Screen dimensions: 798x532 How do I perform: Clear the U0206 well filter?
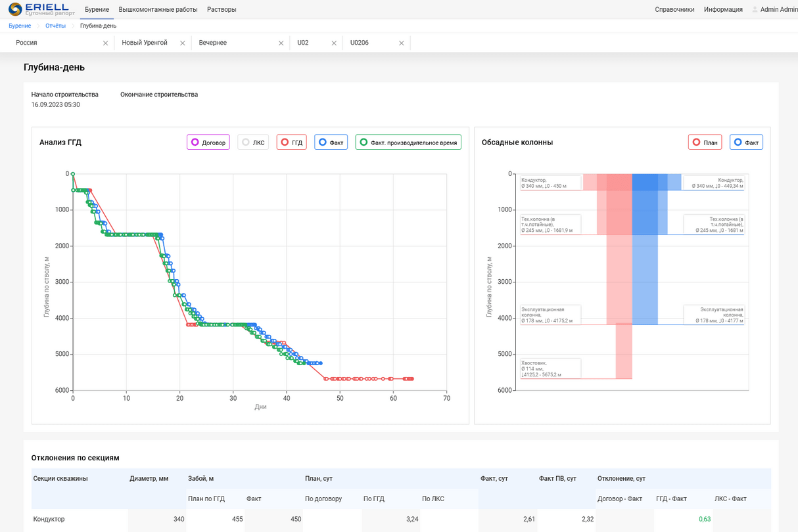coord(402,43)
